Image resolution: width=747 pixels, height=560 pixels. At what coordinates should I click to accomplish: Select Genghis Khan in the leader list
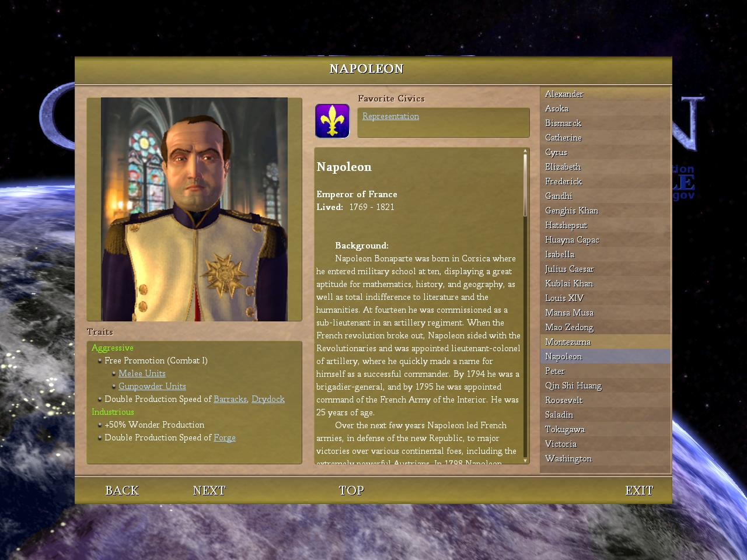coord(605,211)
